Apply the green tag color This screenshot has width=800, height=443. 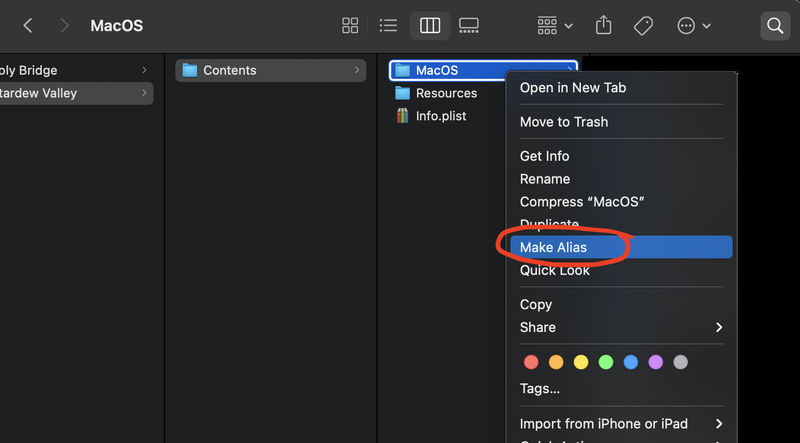click(606, 362)
